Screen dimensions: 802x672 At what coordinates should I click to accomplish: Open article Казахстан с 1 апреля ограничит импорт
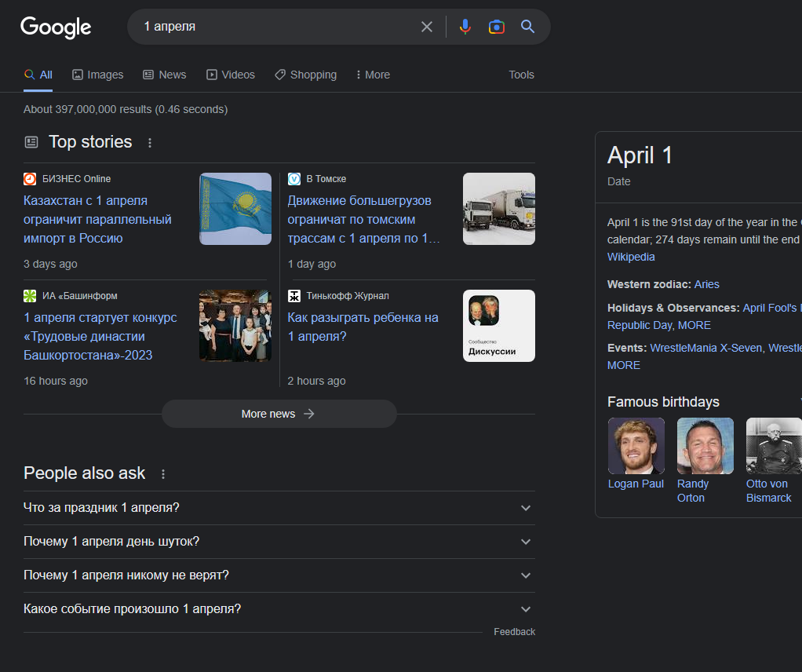tap(97, 219)
